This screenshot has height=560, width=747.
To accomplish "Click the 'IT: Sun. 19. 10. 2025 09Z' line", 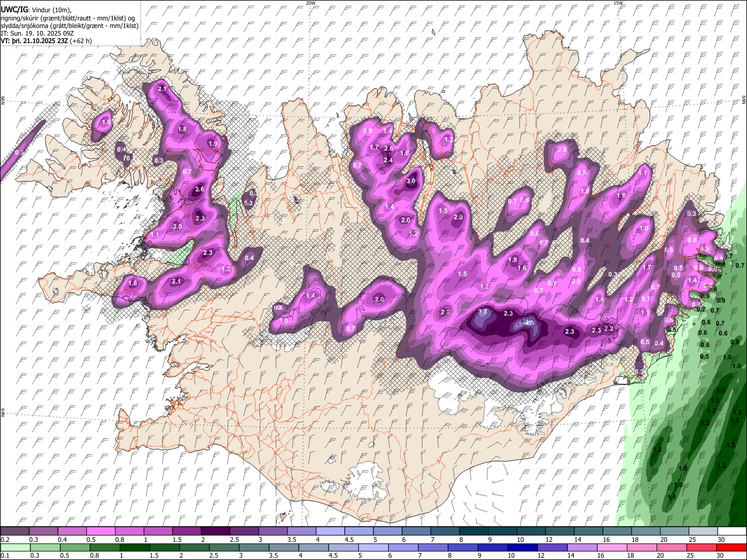I will point(37,33).
